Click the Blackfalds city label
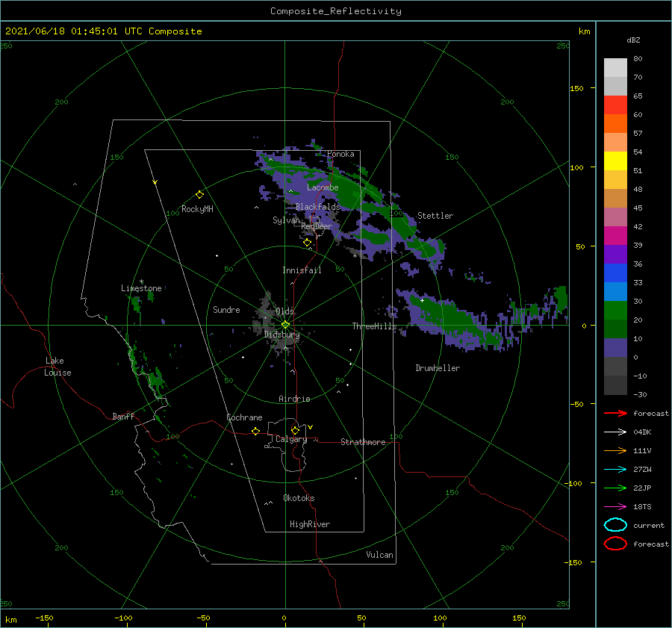 point(317,207)
